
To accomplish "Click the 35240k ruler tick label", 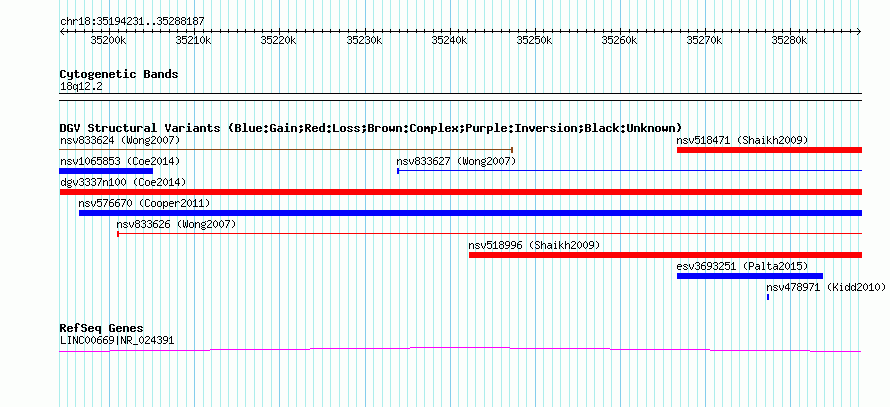I will pyautogui.click(x=449, y=40).
